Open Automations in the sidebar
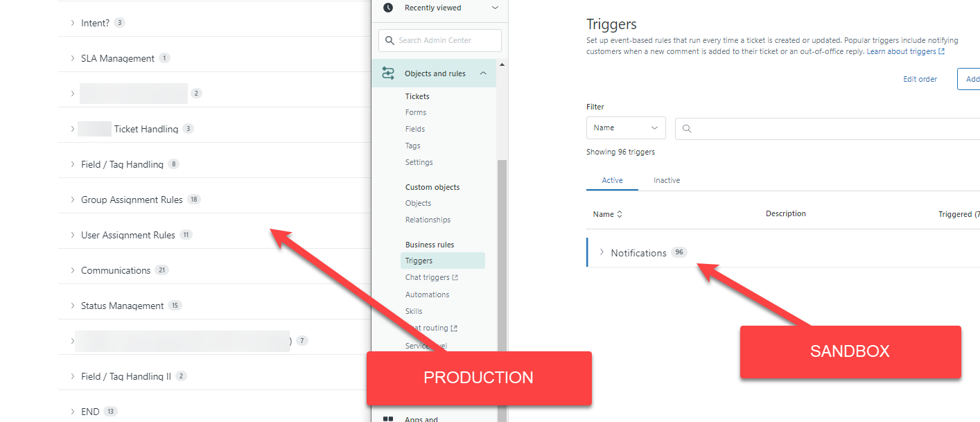 tap(427, 294)
